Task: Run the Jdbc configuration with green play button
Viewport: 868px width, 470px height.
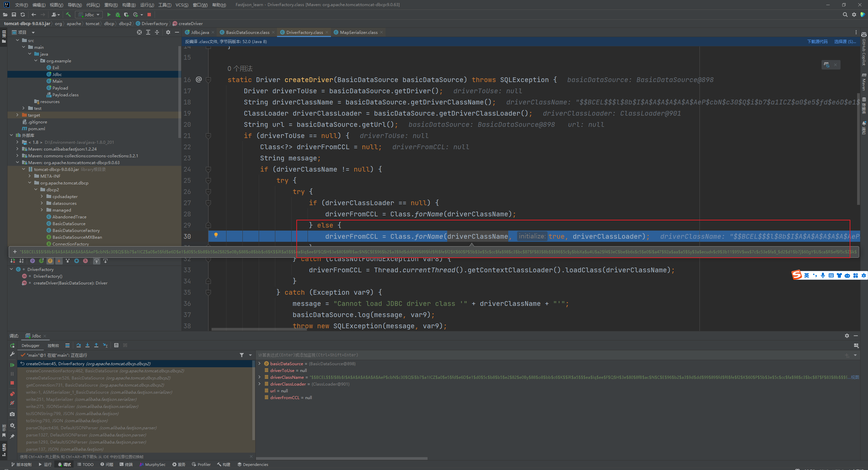Action: (x=109, y=15)
